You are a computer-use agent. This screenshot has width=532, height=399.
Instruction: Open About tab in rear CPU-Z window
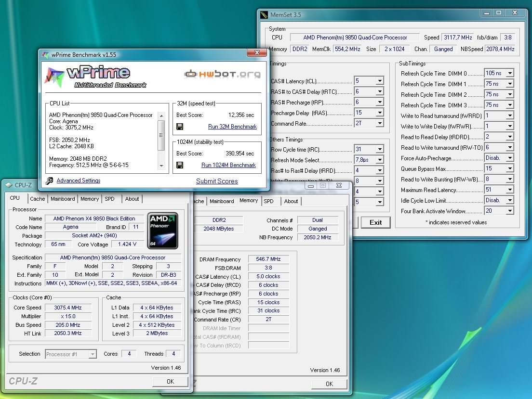pos(291,201)
